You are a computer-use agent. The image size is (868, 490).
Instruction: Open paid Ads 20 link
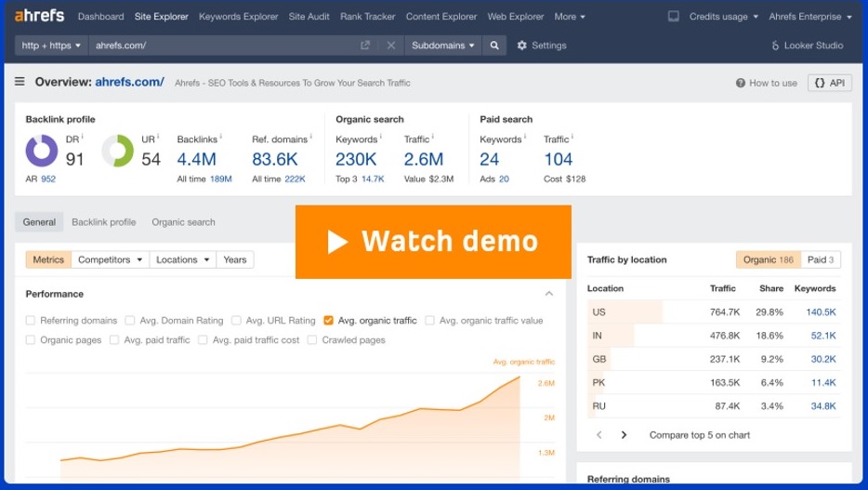click(x=504, y=179)
